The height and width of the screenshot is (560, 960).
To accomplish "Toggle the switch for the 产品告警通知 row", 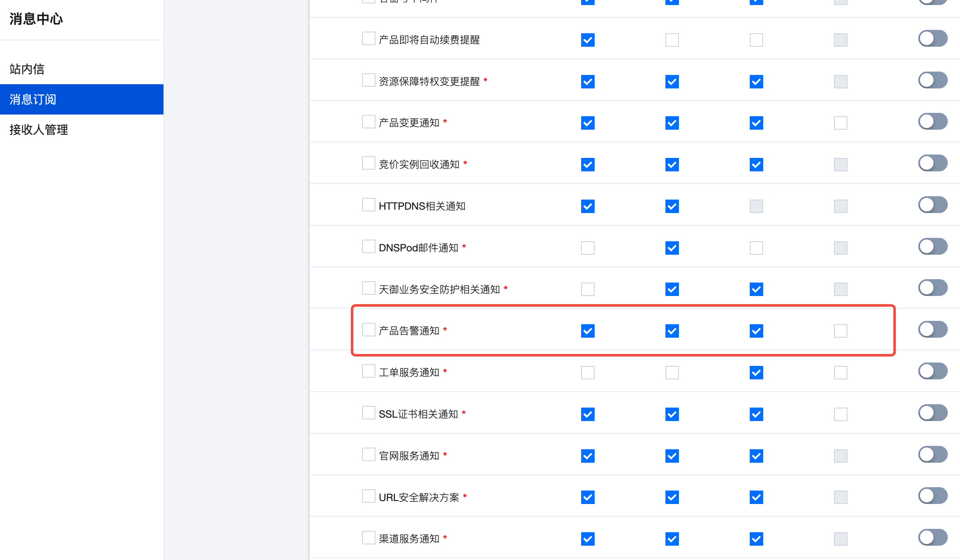I will (933, 329).
